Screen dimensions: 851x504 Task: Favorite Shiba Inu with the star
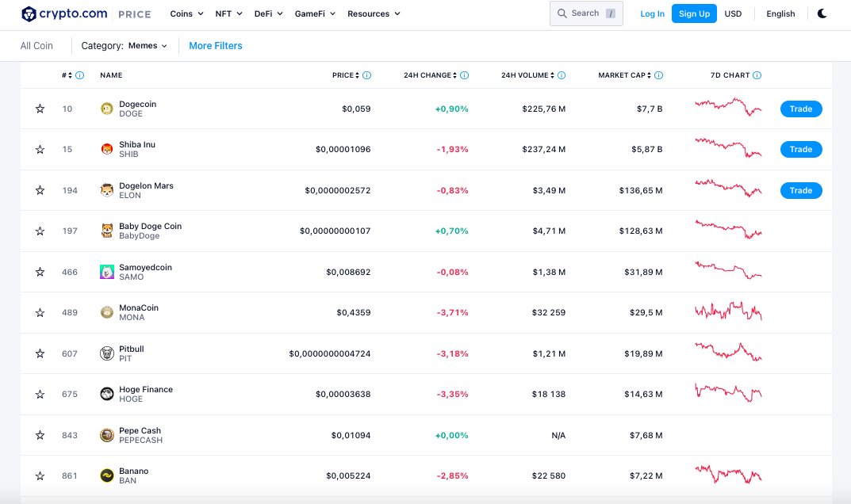click(x=40, y=149)
